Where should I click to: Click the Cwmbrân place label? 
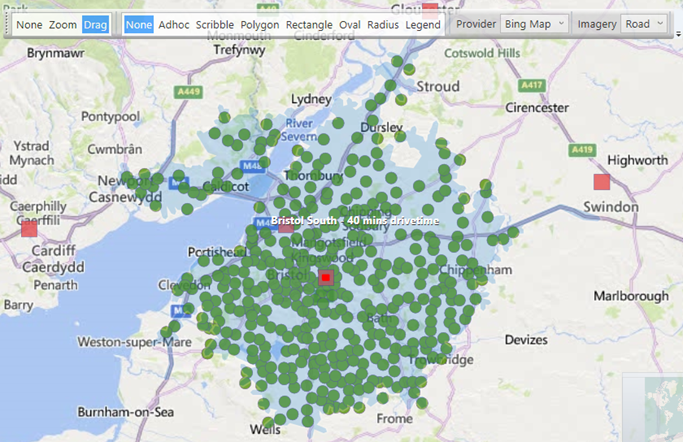click(x=115, y=149)
